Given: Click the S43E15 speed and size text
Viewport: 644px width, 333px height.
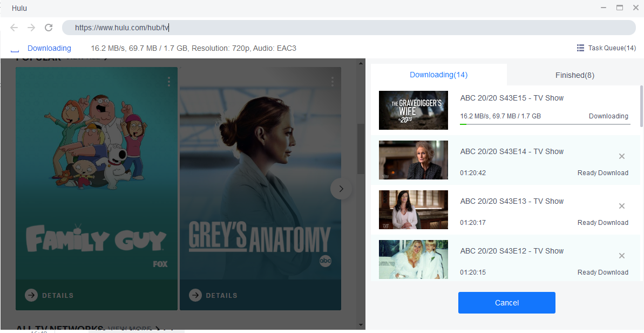Looking at the screenshot, I should tap(500, 116).
